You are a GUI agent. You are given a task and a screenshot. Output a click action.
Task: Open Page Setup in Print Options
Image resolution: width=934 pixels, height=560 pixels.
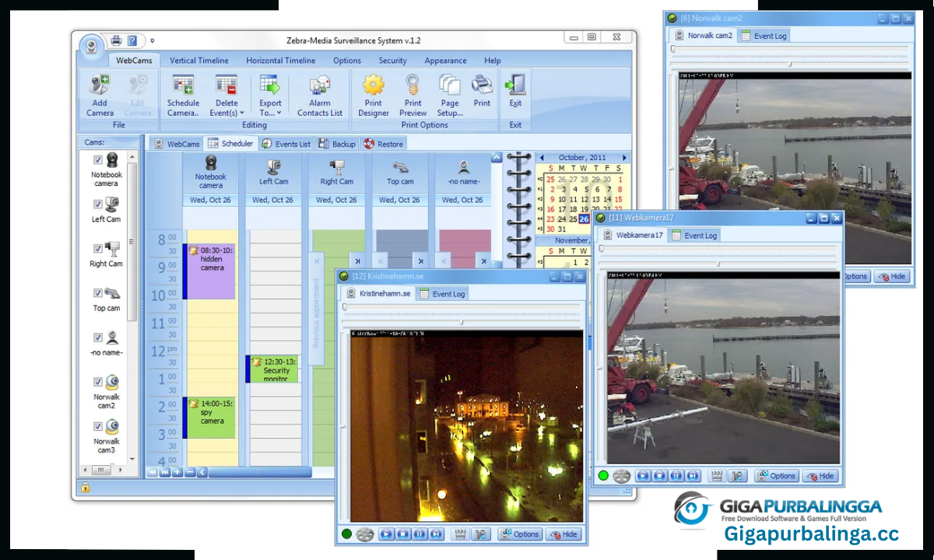[x=450, y=96]
